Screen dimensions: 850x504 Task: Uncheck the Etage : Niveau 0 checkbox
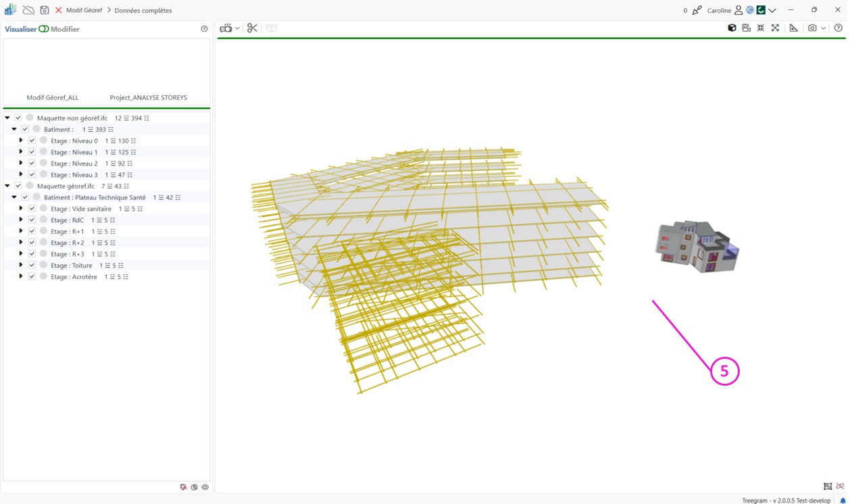point(32,141)
